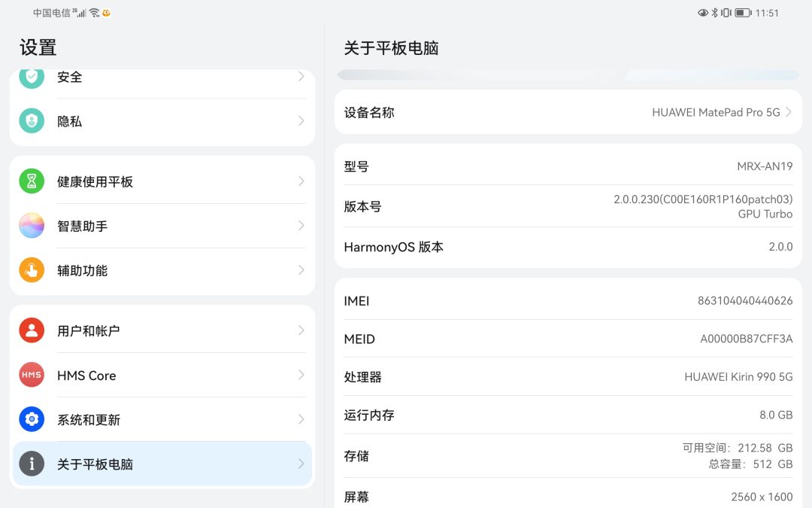Image resolution: width=812 pixels, height=508 pixels.
Task: Tap the IMEI number 863104040440626
Action: click(x=744, y=300)
